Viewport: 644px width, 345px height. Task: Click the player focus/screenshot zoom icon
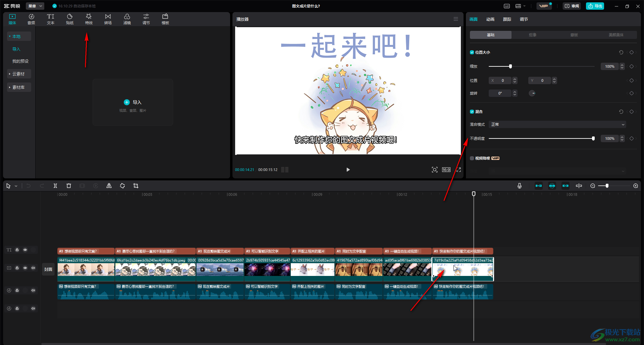[435, 170]
